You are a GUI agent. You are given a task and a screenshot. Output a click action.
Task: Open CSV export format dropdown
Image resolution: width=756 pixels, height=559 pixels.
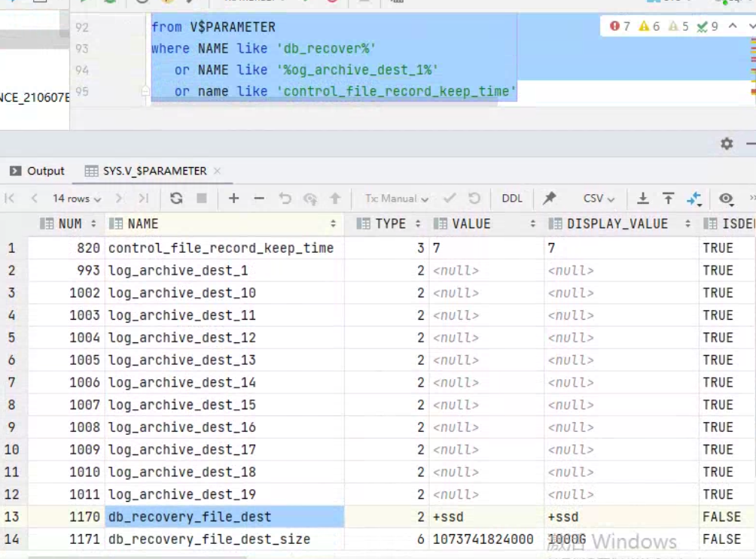(599, 199)
